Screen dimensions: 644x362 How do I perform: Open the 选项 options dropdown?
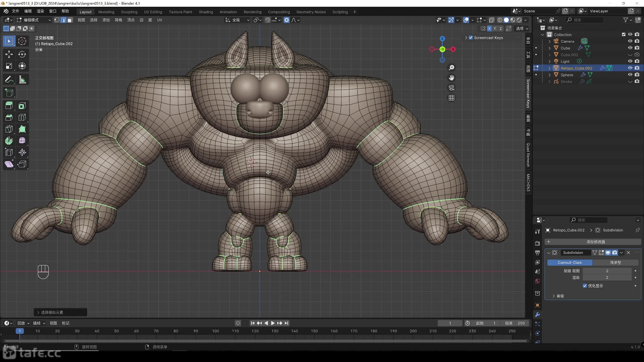(522, 28)
